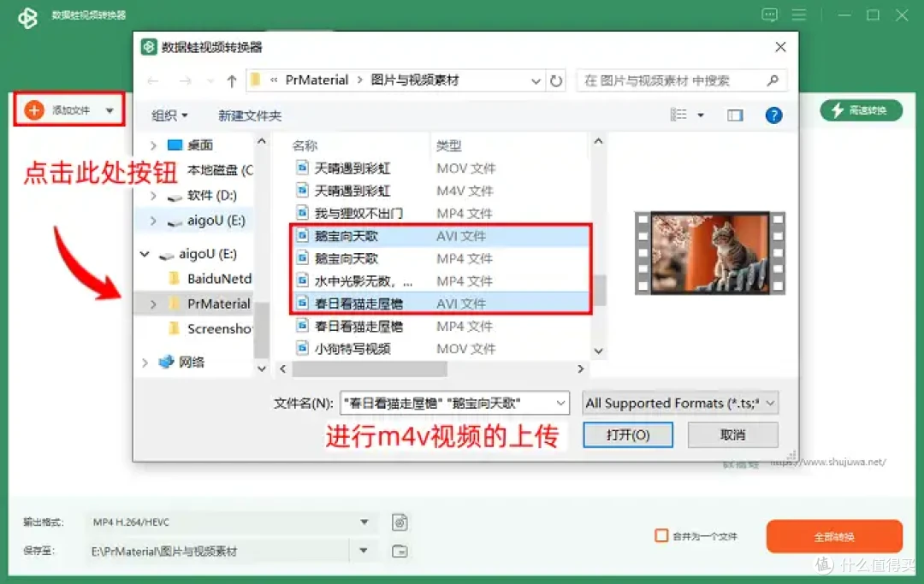Image resolution: width=924 pixels, height=584 pixels.
Task: Select 本地磁盘 (C in navigation tree
Action: coord(220,170)
